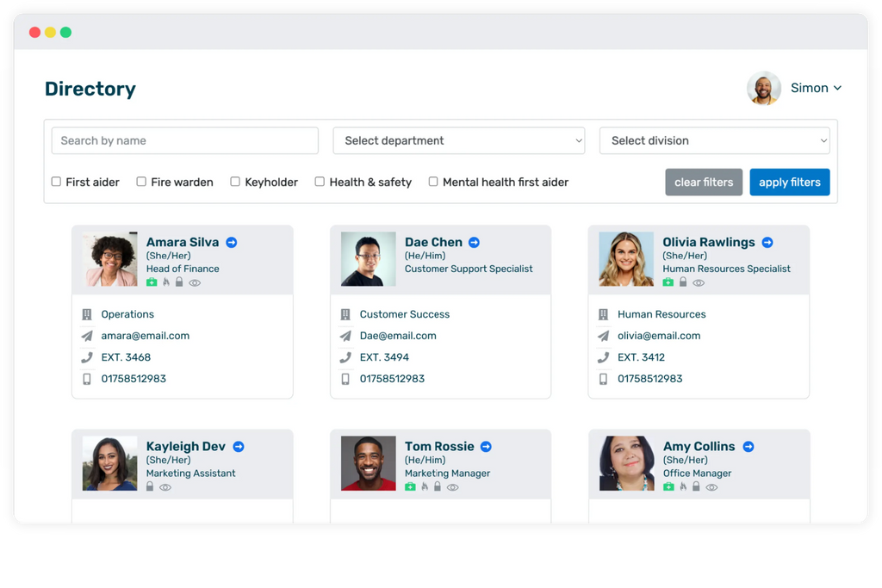This screenshot has height=588, width=882.
Task: Expand Simon's account menu
Action: pyautogui.click(x=815, y=87)
